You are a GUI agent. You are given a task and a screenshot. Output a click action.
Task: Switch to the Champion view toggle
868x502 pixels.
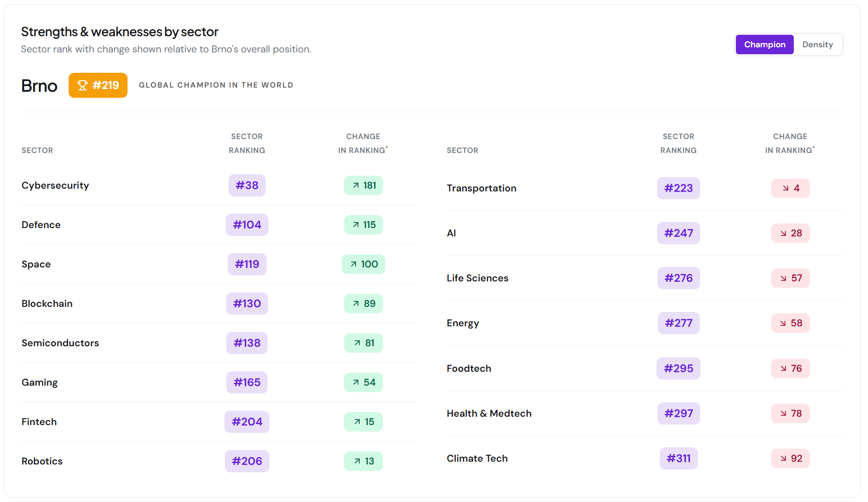tap(765, 44)
